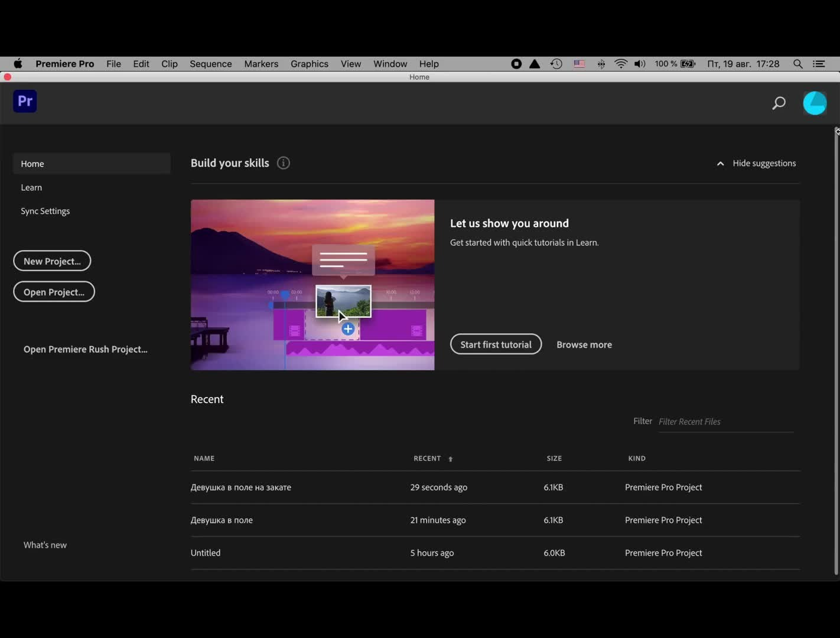Open the cyan user profile avatar
Image resolution: width=840 pixels, height=638 pixels.
coord(815,103)
